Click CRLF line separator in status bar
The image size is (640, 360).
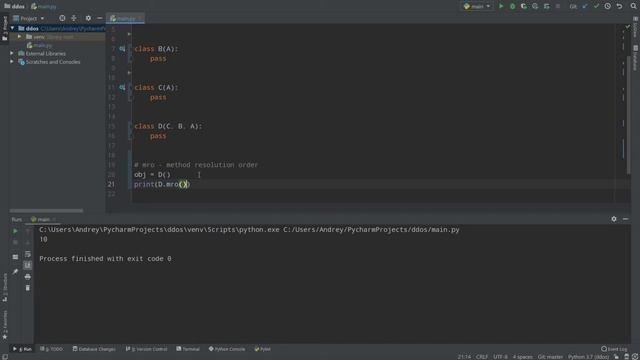click(x=482, y=357)
